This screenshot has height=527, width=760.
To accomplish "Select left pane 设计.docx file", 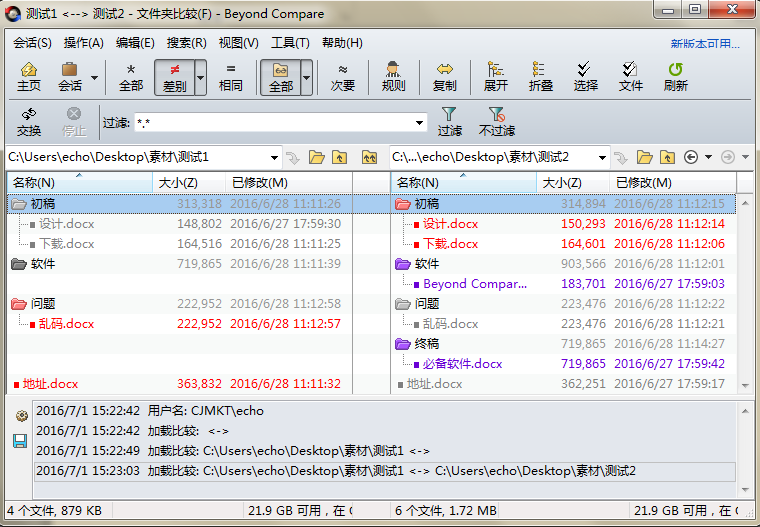I will (x=180, y=224).
